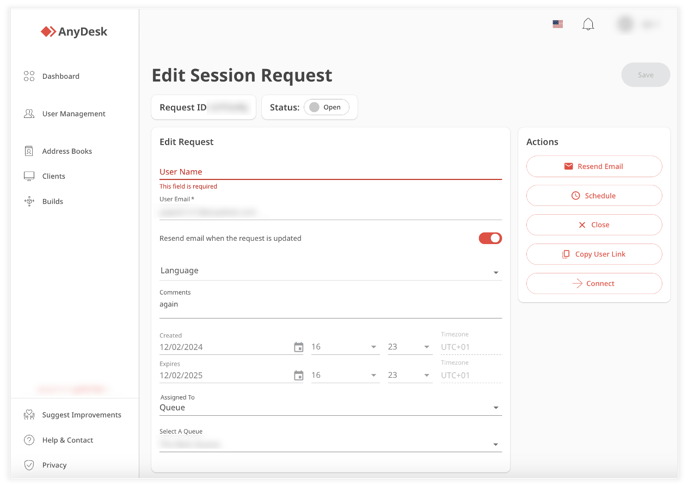Image resolution: width=688 pixels, height=487 pixels.
Task: Open Created hour dropdown showing 16
Action: coord(345,347)
